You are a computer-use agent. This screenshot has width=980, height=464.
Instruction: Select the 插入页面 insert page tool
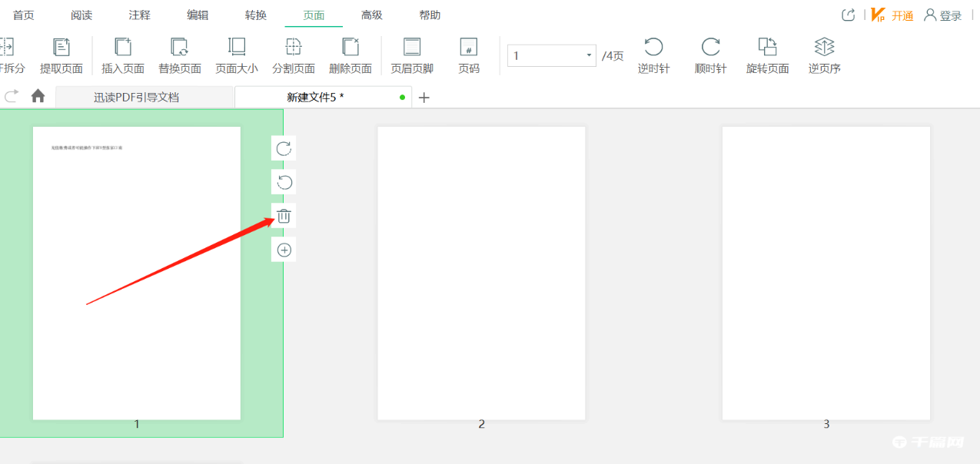(123, 48)
